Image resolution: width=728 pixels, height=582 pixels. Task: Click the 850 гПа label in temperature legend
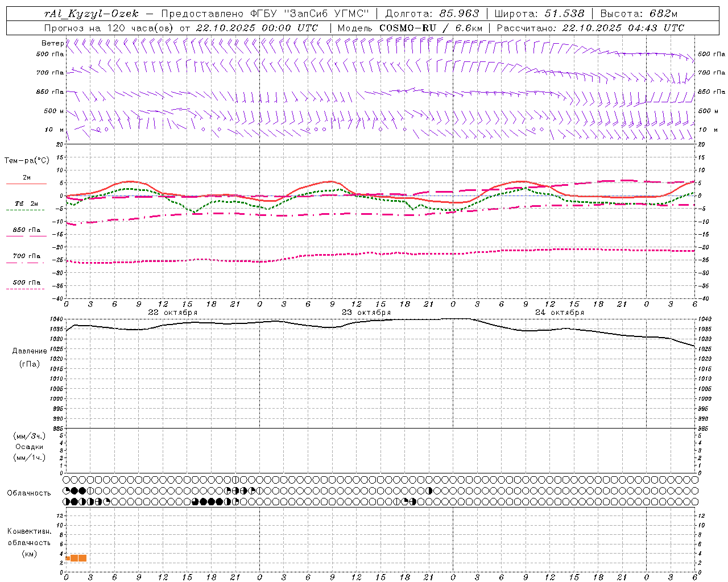tap(27, 230)
